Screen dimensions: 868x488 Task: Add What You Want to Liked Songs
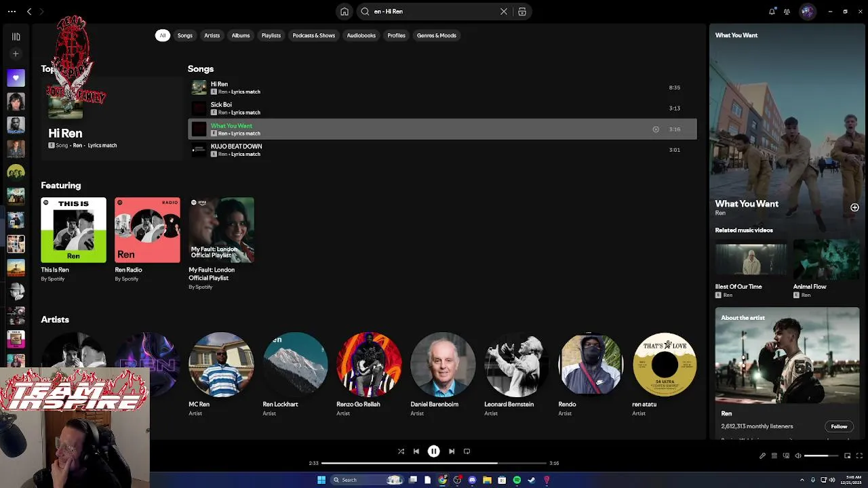(x=854, y=207)
